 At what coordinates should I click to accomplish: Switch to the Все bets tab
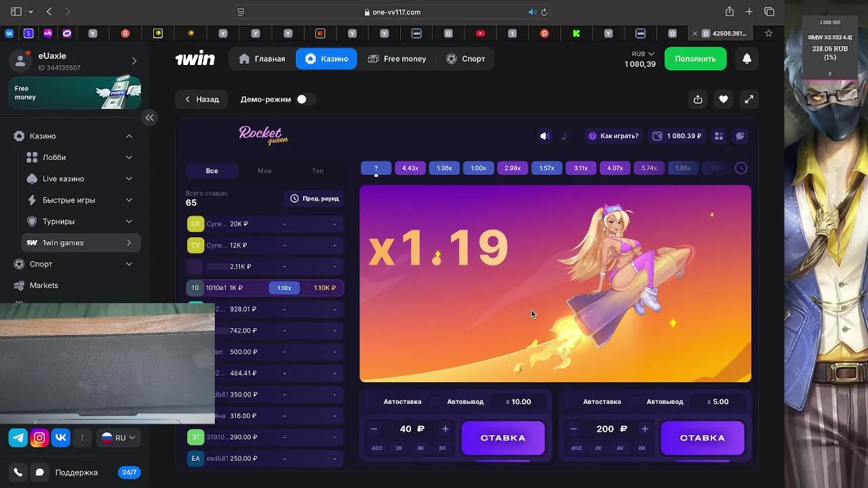212,171
